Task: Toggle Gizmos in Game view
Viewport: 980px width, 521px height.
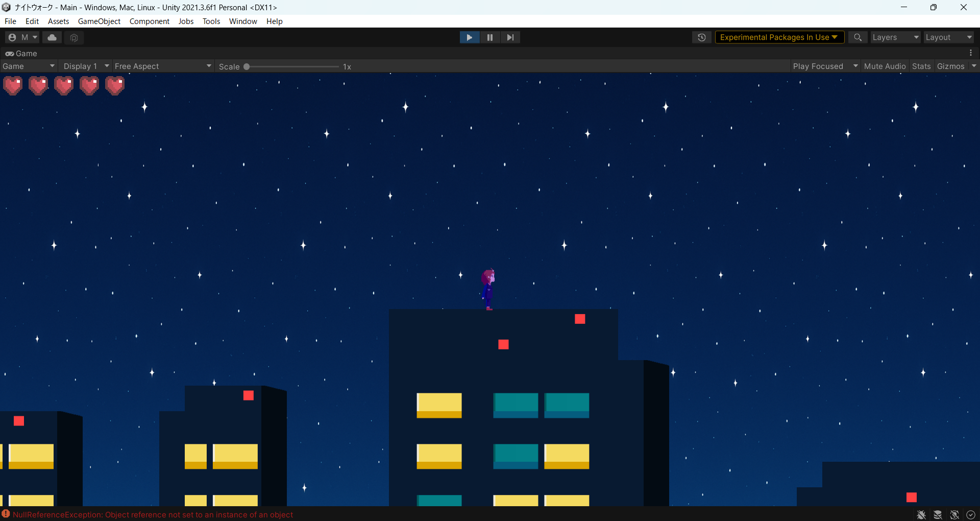Action: click(950, 66)
